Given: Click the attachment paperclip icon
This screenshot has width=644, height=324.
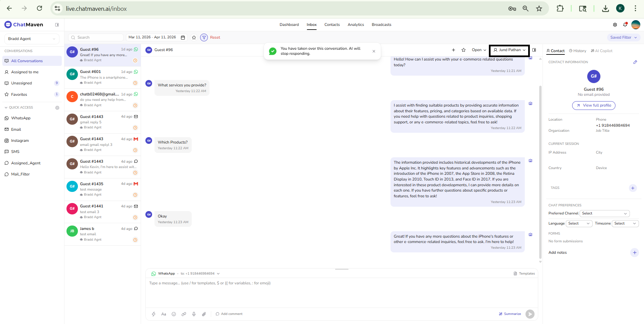Looking at the screenshot, I should (204, 314).
